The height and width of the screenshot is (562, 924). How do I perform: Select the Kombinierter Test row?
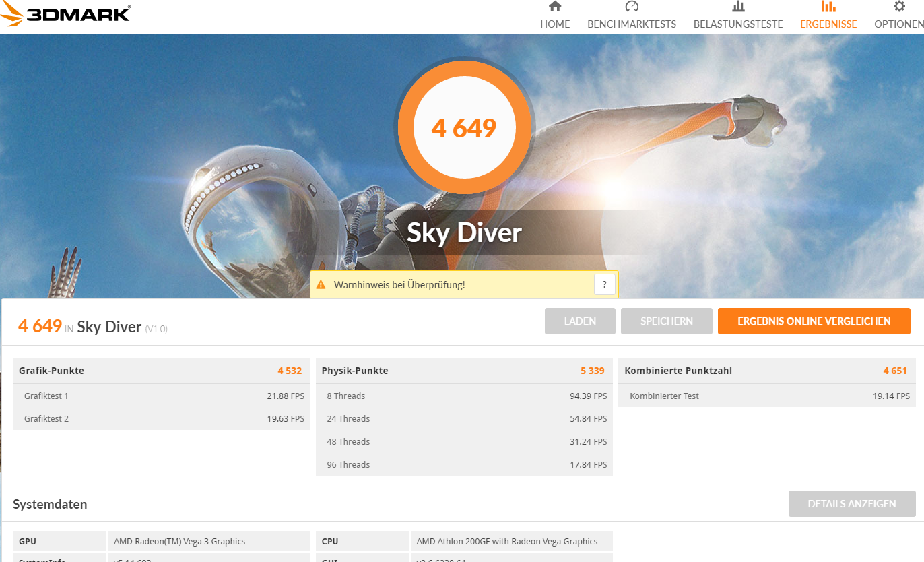pyautogui.click(x=766, y=396)
